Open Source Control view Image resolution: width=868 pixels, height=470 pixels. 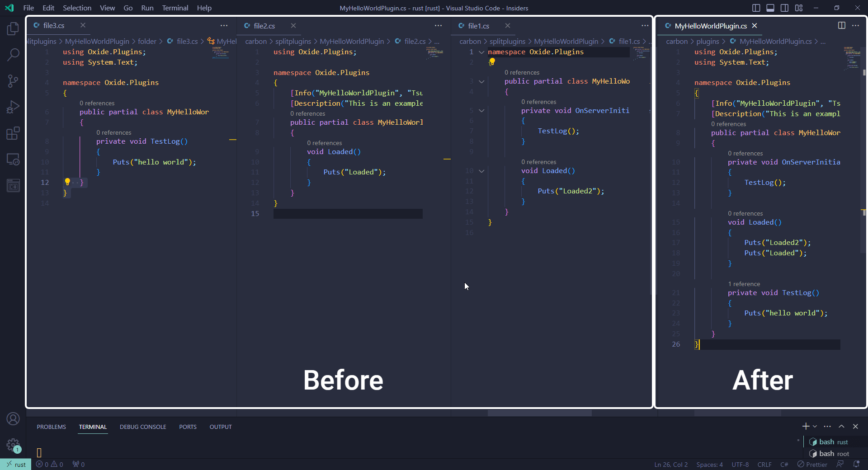point(13,81)
